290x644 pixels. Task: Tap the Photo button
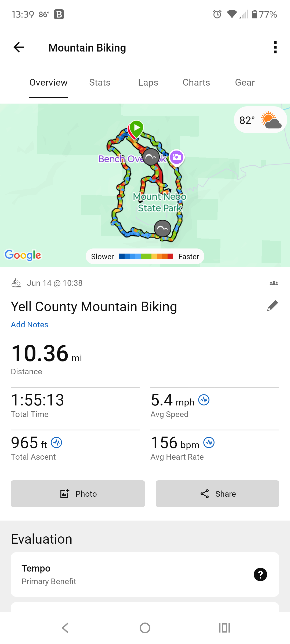click(78, 494)
